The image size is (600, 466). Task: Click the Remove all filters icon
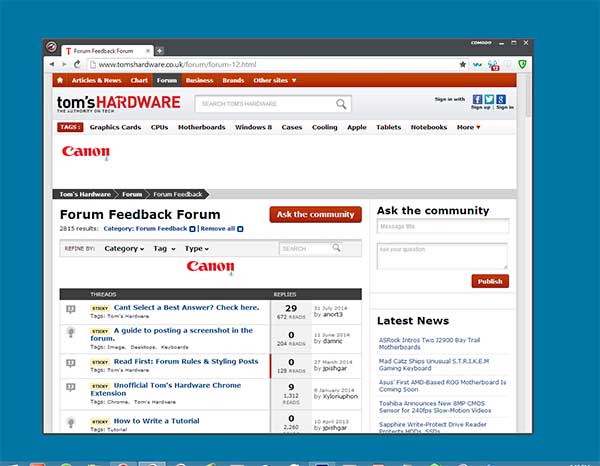tap(240, 229)
